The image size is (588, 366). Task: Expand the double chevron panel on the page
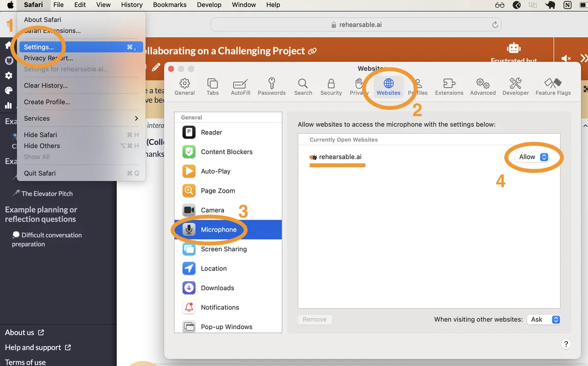584,58
